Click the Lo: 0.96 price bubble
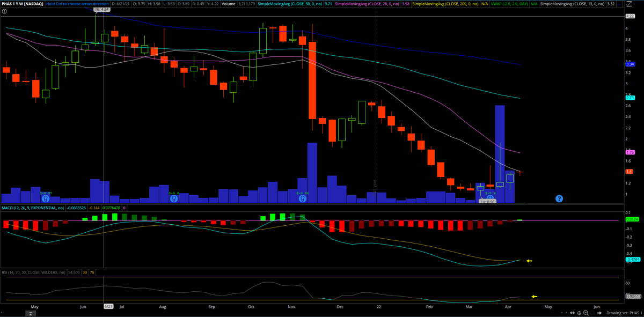 point(487,202)
